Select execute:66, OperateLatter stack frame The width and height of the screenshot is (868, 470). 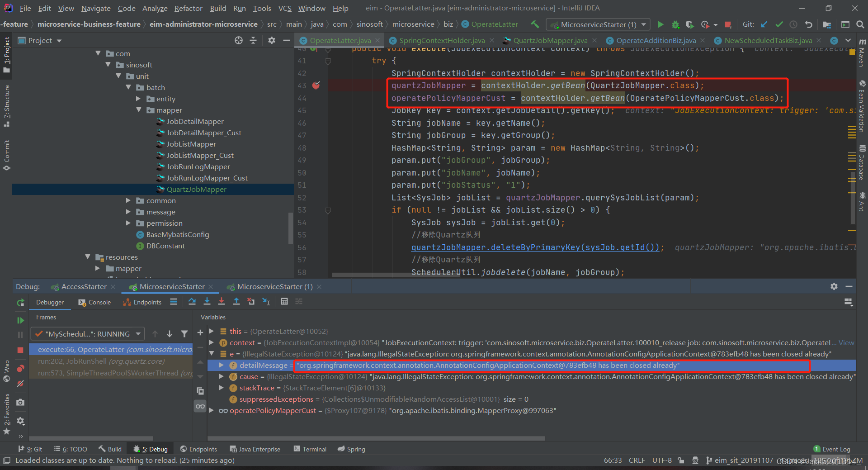111,349
